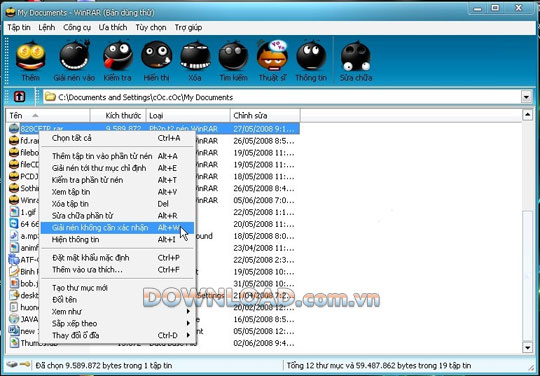Image resolution: width=540 pixels, height=376 pixels.
Task: Click date 26/05/2008 8:5 of fd.rar
Action: click(x=264, y=141)
